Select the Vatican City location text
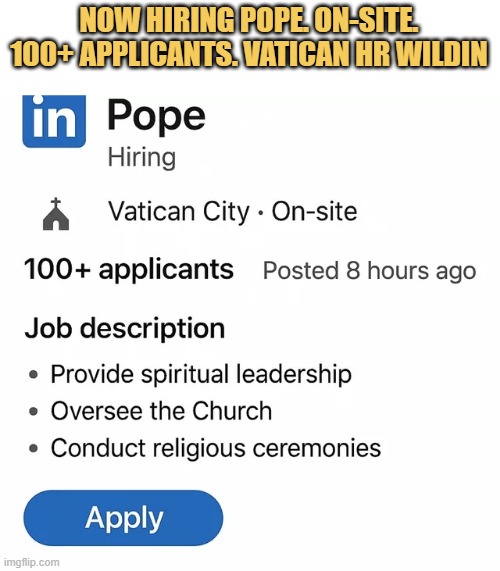The height and width of the screenshot is (571, 500). (x=179, y=212)
